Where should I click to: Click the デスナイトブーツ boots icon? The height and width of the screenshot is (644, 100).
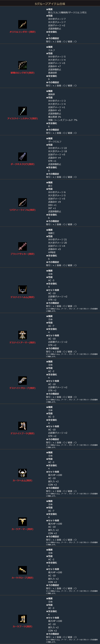(22, 426)
